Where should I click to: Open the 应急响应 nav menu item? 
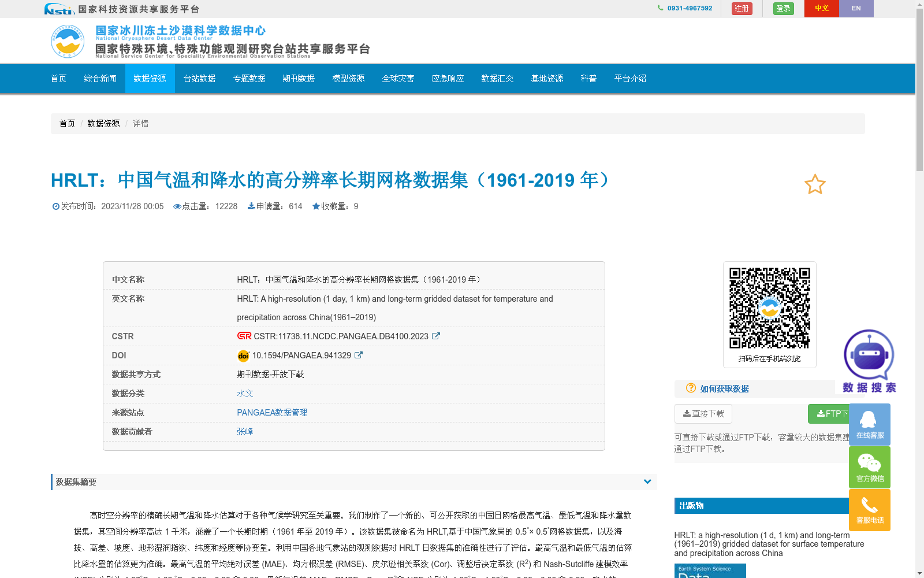point(448,79)
